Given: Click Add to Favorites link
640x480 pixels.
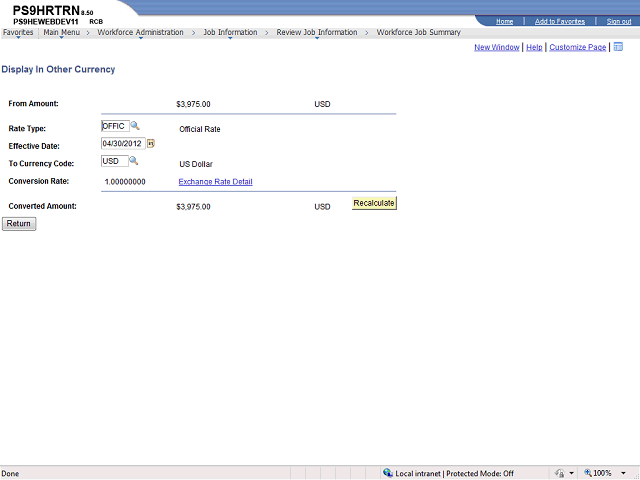Looking at the screenshot, I should 560,21.
